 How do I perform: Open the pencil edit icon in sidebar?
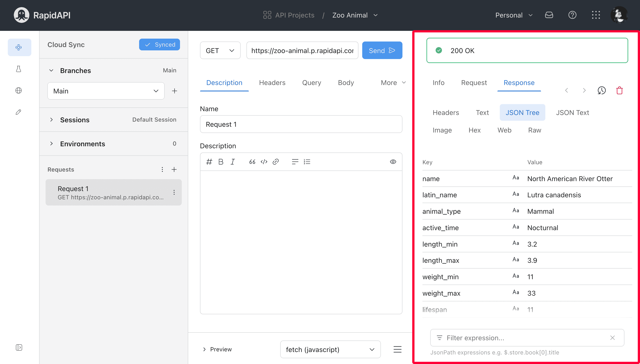tap(18, 112)
